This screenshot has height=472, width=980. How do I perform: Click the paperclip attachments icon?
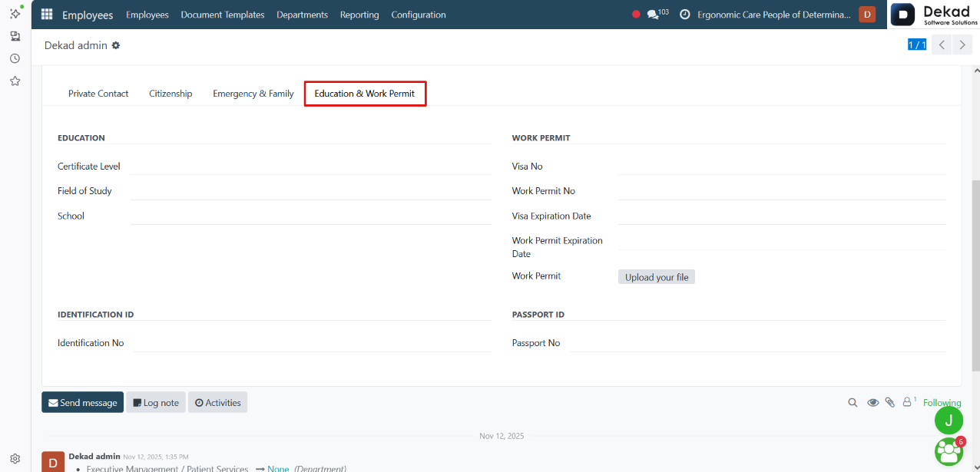tap(890, 402)
